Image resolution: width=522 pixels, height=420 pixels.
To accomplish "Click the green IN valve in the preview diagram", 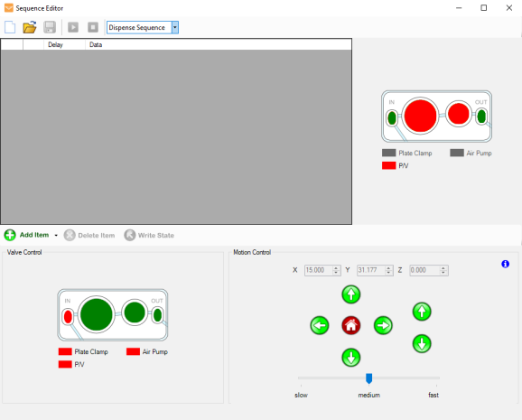I will 392,118.
